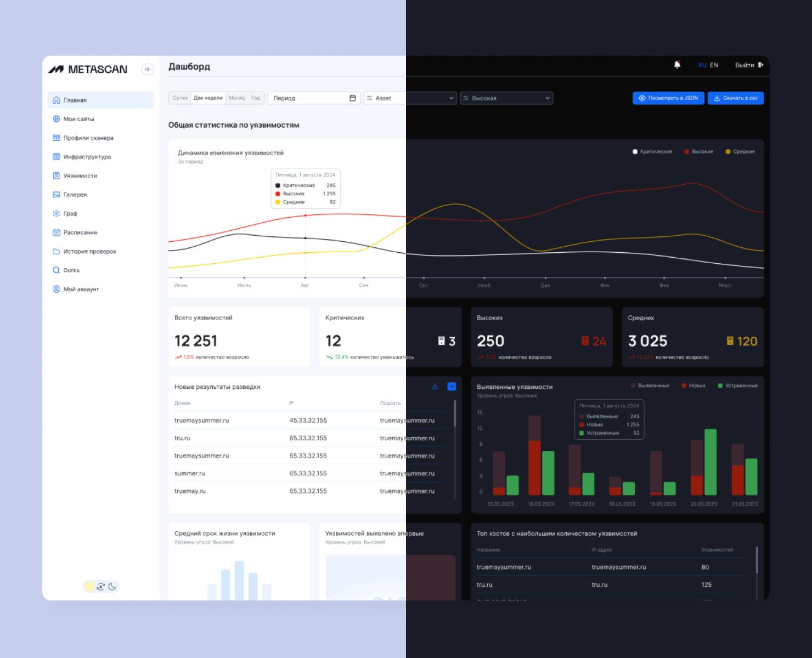
Task: Switch to dark theme moon icon
Action: [112, 587]
